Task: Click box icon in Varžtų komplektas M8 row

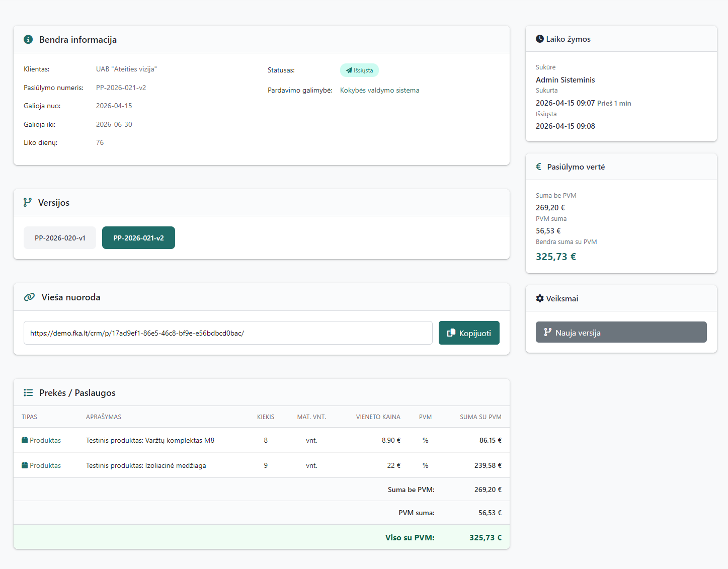Action: coord(25,440)
